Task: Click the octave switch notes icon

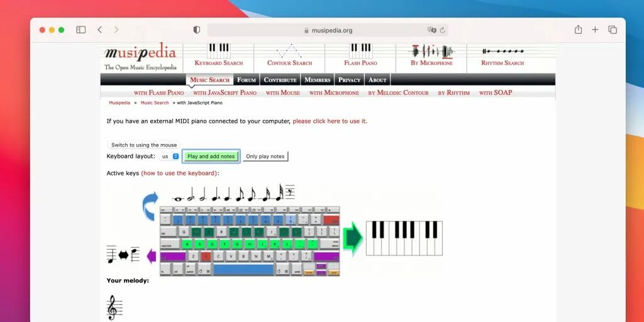Action: point(123,255)
